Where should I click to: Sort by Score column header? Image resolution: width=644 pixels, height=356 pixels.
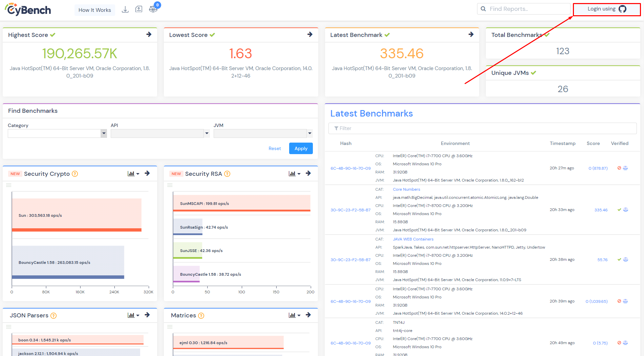(593, 143)
